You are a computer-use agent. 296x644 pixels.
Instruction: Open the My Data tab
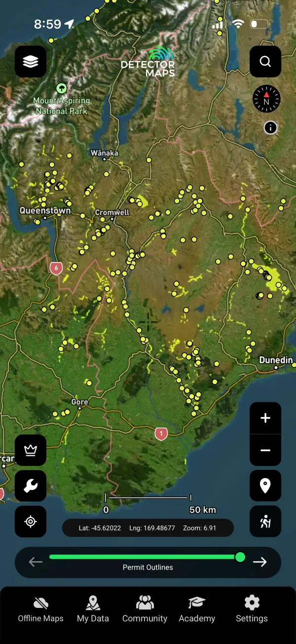93,609
